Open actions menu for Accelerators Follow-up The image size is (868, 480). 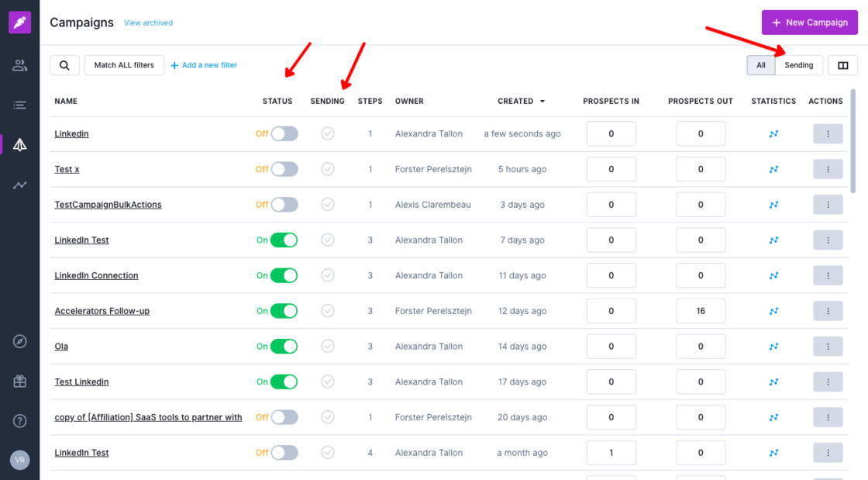pos(828,311)
